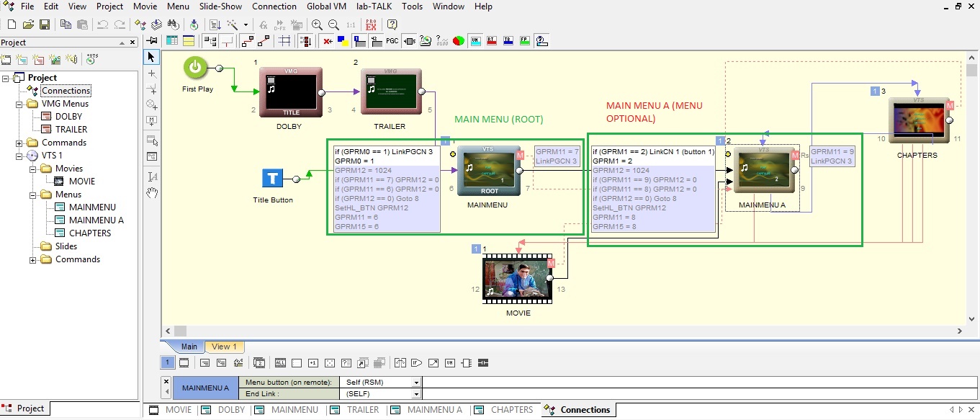Image resolution: width=980 pixels, height=420 pixels.
Task: Click the blue Title Button icon
Action: (x=272, y=179)
